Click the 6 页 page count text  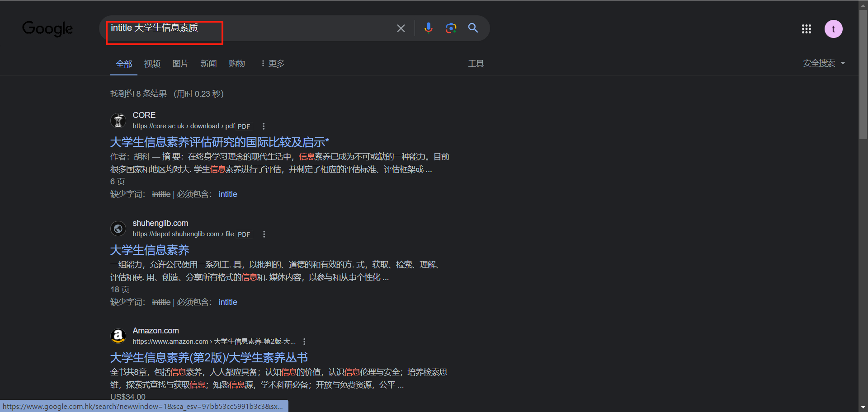click(118, 182)
